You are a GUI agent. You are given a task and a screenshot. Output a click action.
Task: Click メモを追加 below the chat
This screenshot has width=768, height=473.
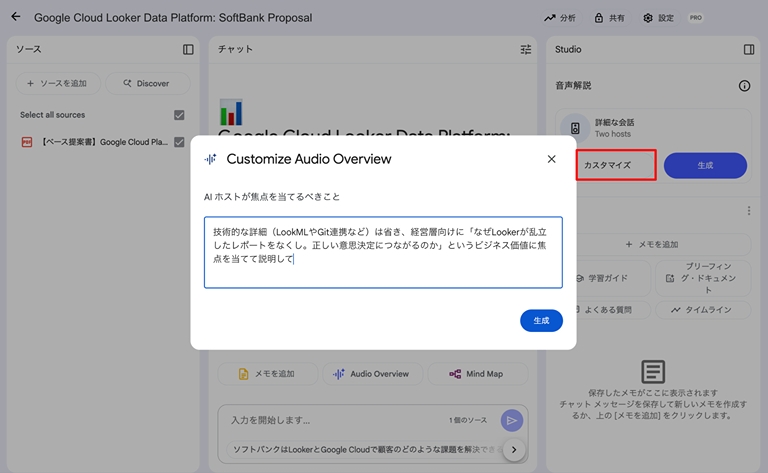(267, 374)
